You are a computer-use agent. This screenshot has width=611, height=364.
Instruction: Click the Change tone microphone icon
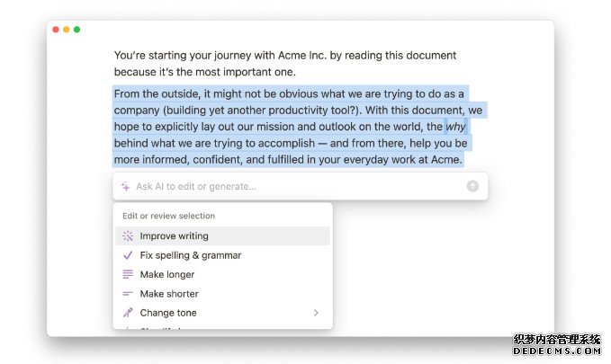coord(128,313)
